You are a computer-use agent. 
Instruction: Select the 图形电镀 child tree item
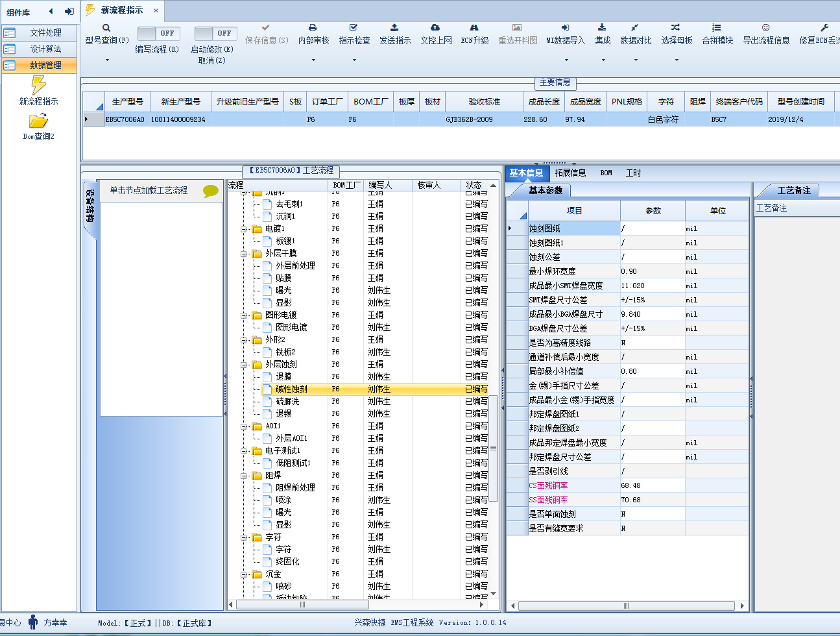pos(291,328)
